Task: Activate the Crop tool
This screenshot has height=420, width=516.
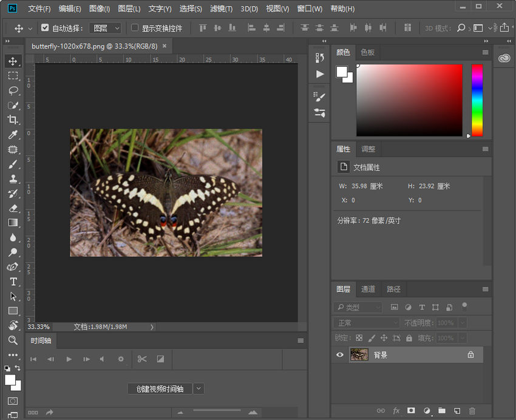Action: pyautogui.click(x=13, y=120)
